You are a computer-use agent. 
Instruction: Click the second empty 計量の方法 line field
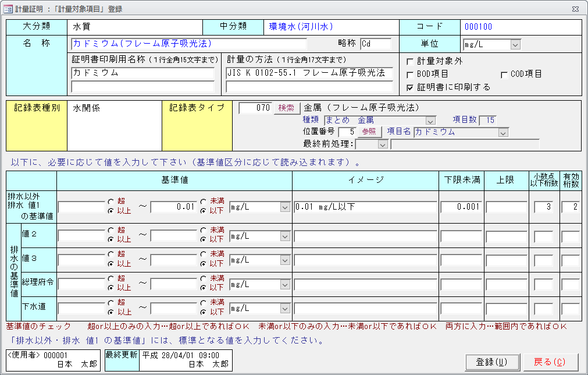tap(309, 87)
